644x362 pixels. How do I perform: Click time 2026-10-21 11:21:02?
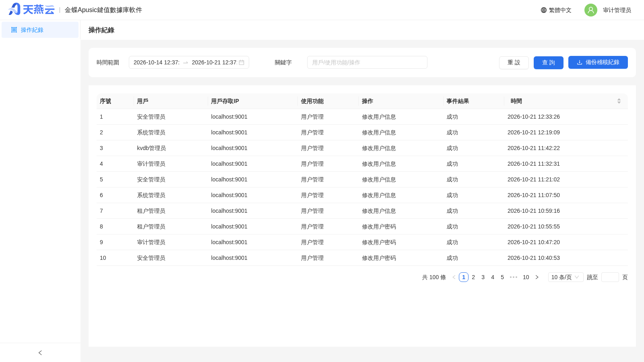534,179
